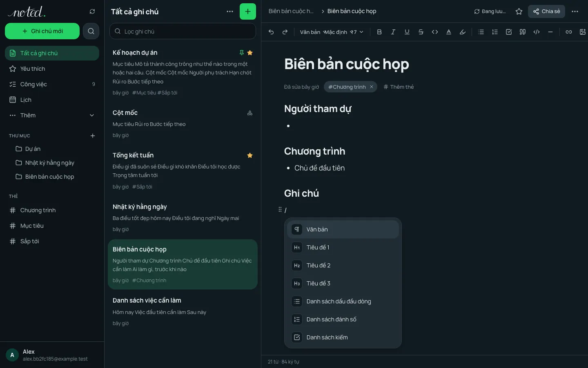Undo the last edit in the toolbar
This screenshot has height=368, width=588.
pyautogui.click(x=271, y=32)
